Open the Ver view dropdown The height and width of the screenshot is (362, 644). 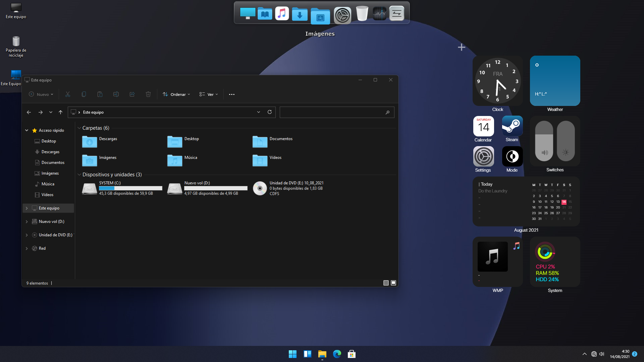(209, 95)
